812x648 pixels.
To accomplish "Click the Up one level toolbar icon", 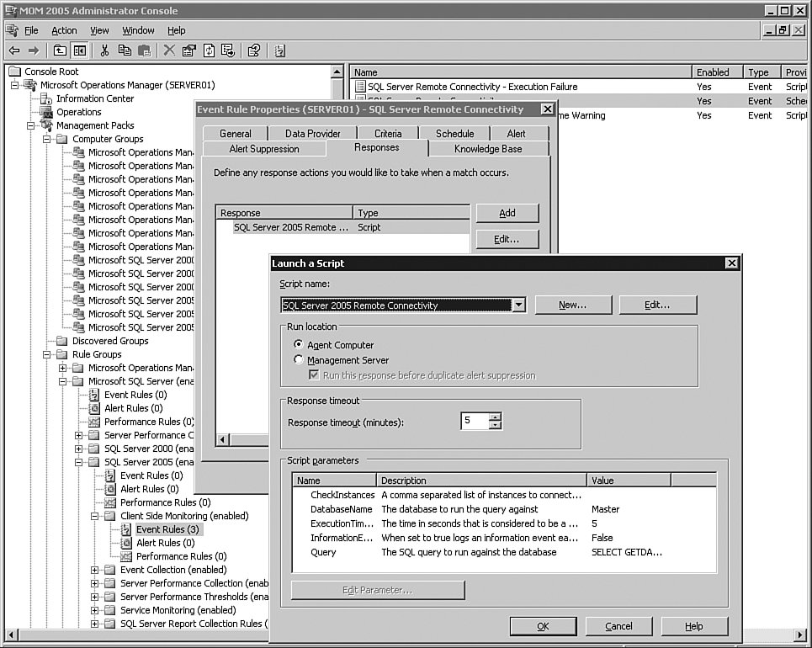I will (60, 50).
